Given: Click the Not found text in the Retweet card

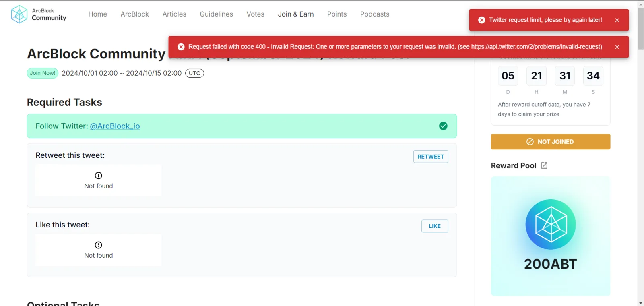Looking at the screenshot, I should click(x=99, y=186).
